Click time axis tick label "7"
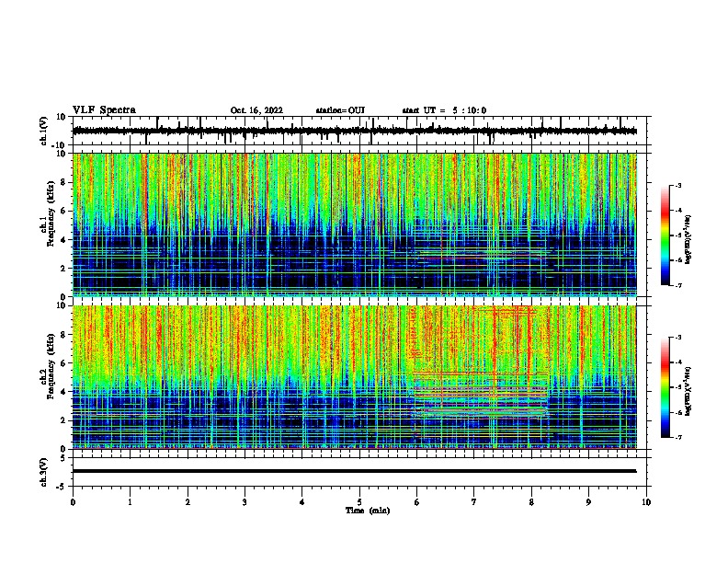The width and height of the screenshot is (728, 563). pyautogui.click(x=474, y=502)
